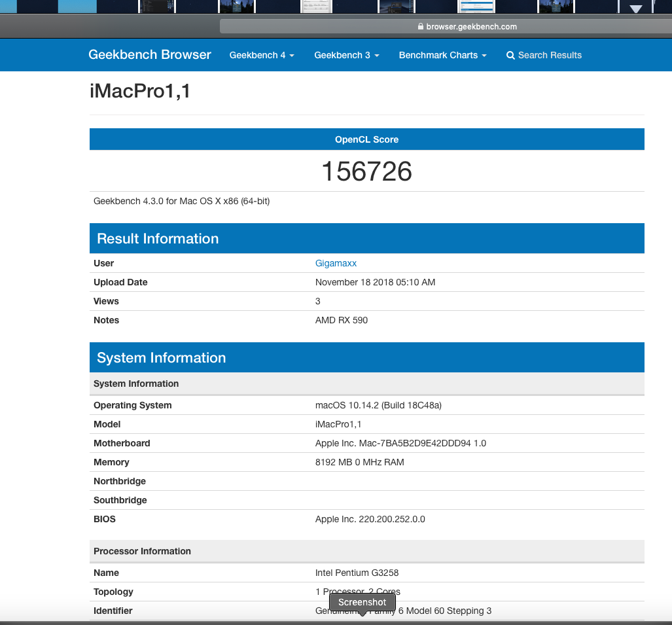This screenshot has width=672, height=625.
Task: Select the white document window thumbnail at top
Action: [x=316, y=7]
